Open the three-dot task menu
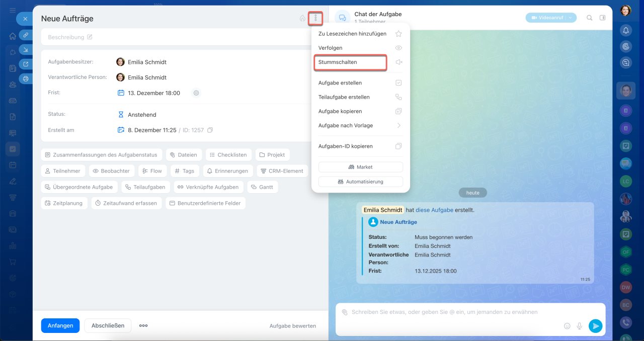Screen dimensions: 644x341 click(x=315, y=19)
